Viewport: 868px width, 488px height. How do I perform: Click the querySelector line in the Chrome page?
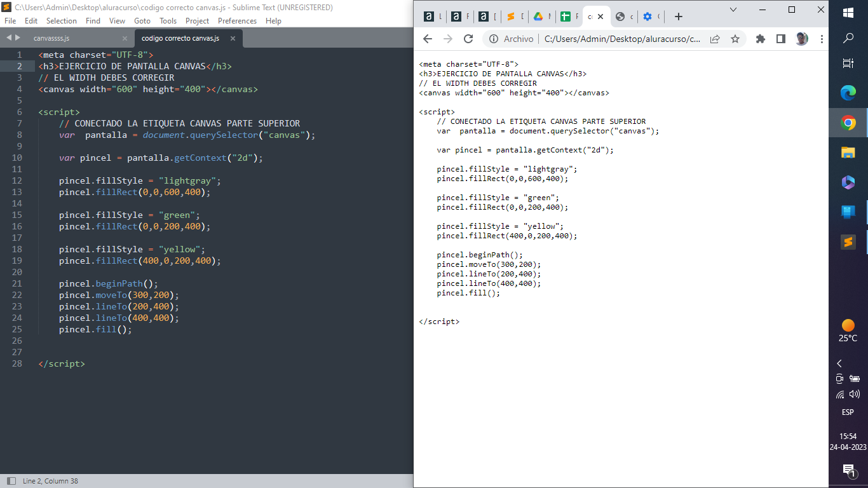click(x=548, y=131)
